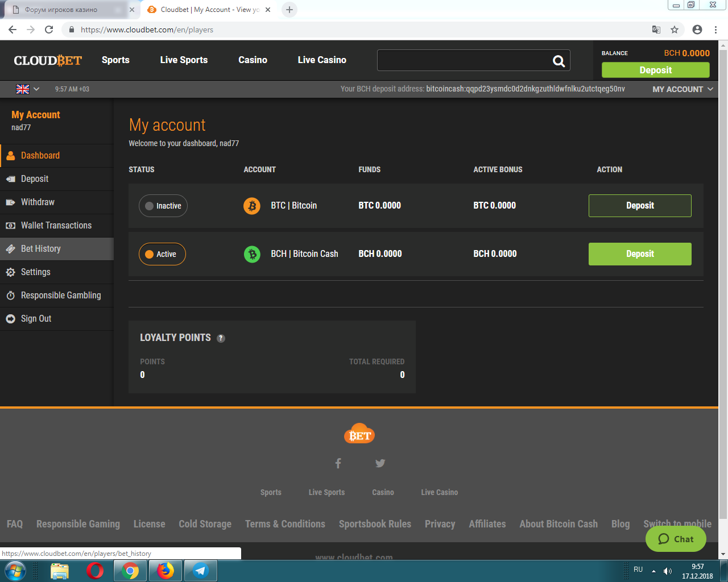Open the Privacy footer link
The width and height of the screenshot is (728, 582).
click(x=440, y=524)
